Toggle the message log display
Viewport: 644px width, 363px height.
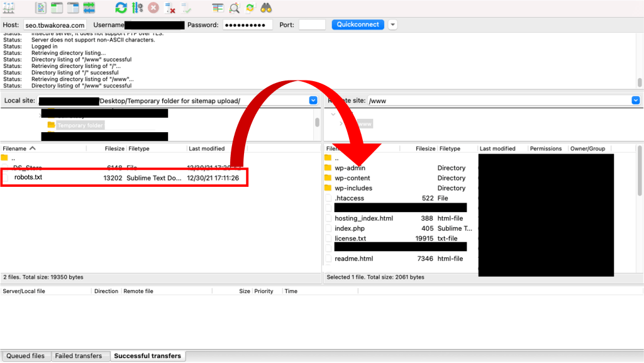[x=41, y=8]
